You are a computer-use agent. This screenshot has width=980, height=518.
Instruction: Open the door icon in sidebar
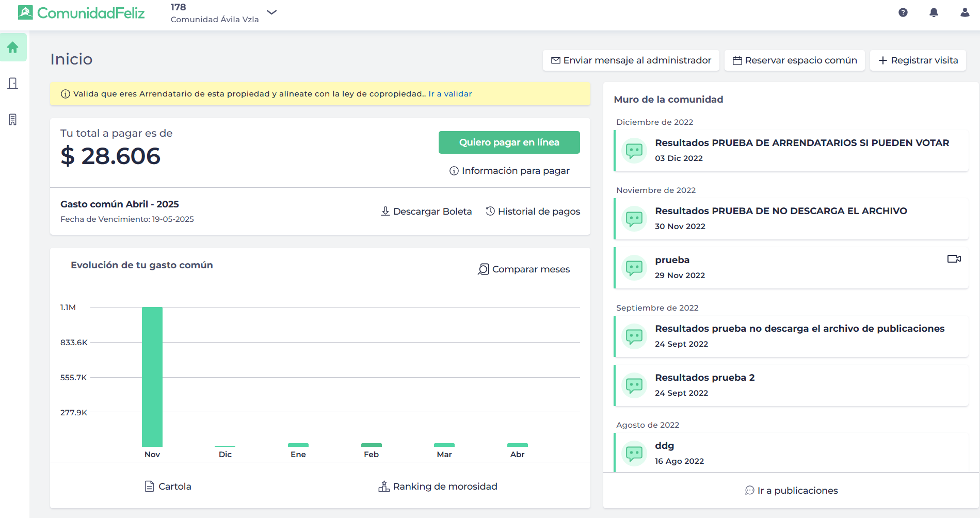click(x=13, y=84)
